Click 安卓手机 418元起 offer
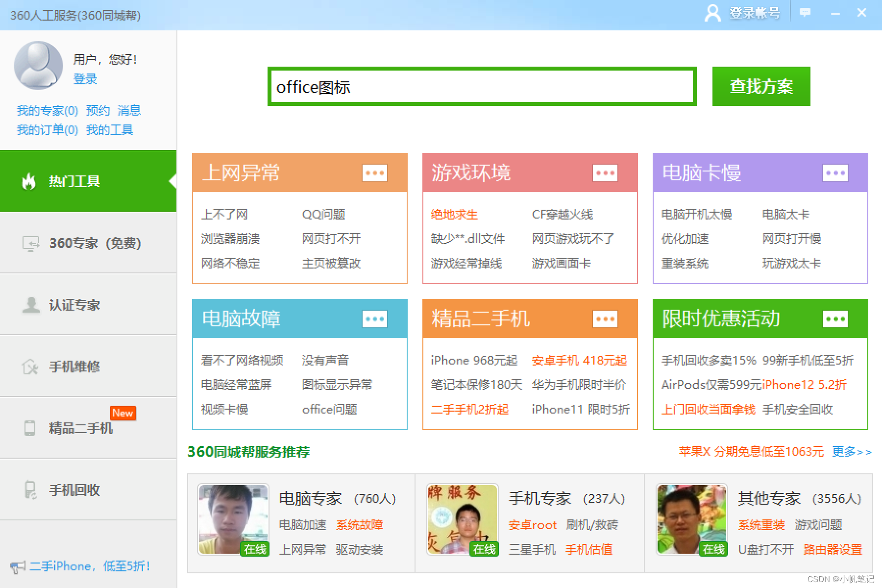Screen dimensions: 882x588 (580, 360)
